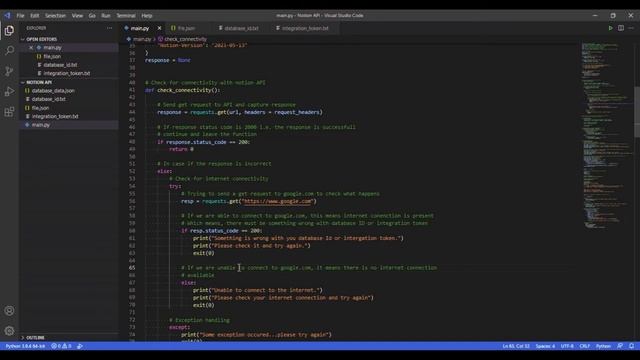Open the Edit menu

[x=35, y=16]
